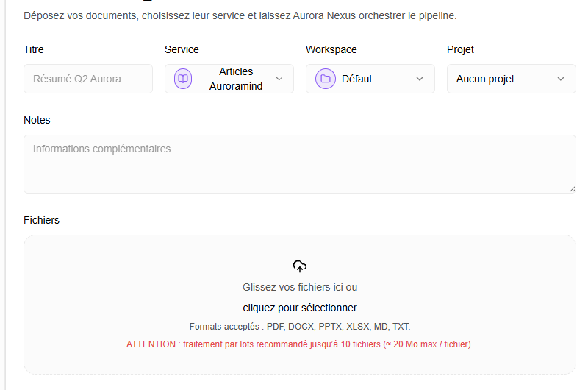
Task: Click 'Glissez vos fichiers ici ou' text
Action: 300,287
